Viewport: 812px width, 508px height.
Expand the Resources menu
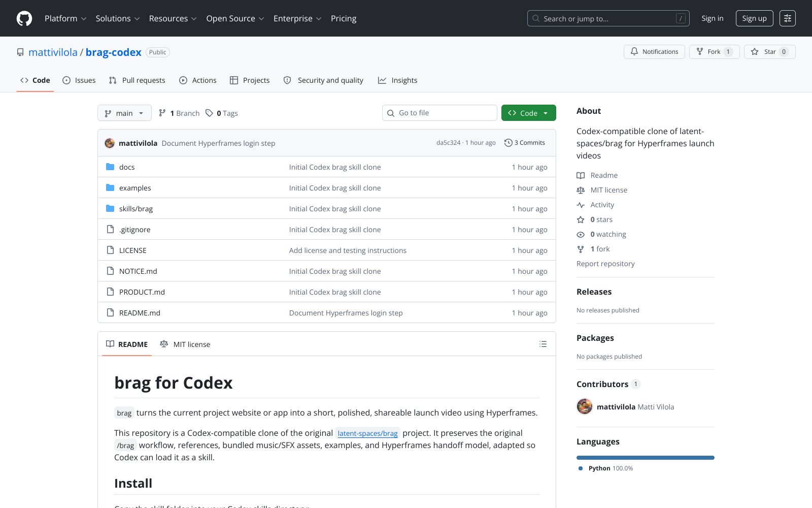pos(173,18)
